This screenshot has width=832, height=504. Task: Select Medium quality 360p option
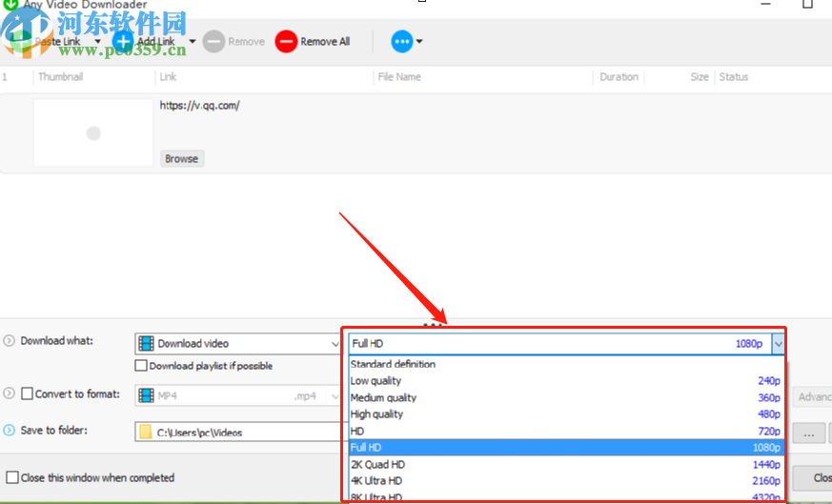tap(566, 397)
